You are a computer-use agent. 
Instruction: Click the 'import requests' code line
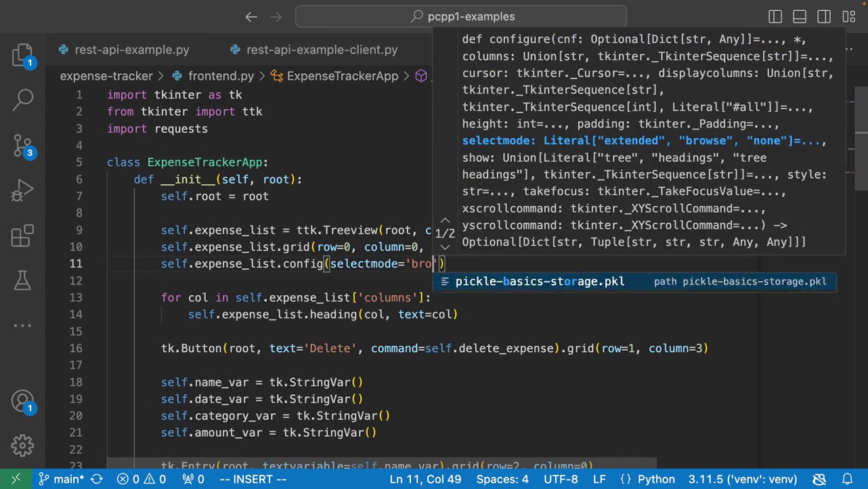click(157, 128)
